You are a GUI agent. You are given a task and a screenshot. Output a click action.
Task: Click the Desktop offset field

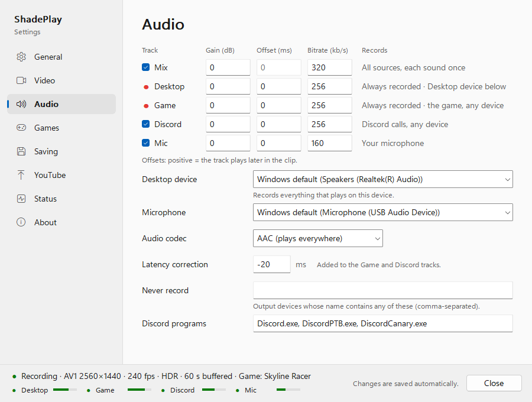coord(279,86)
